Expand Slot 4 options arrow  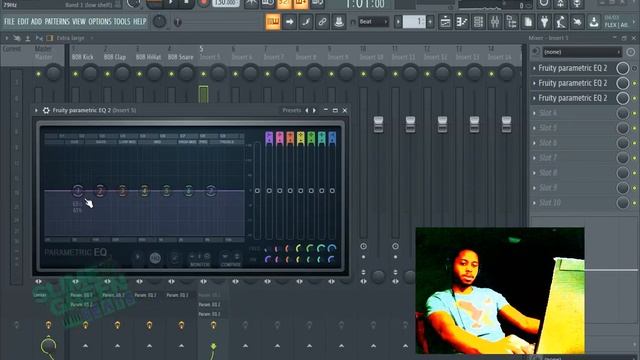(x=534, y=113)
